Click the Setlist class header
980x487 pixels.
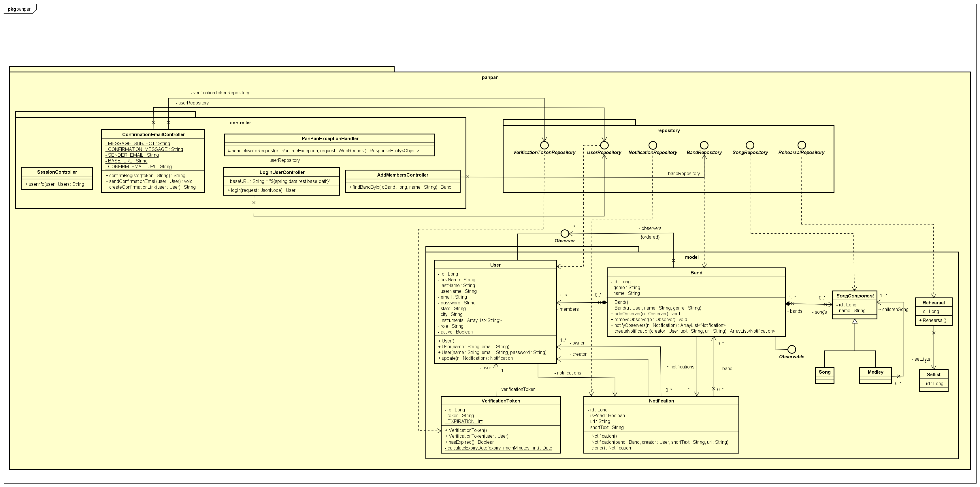934,374
